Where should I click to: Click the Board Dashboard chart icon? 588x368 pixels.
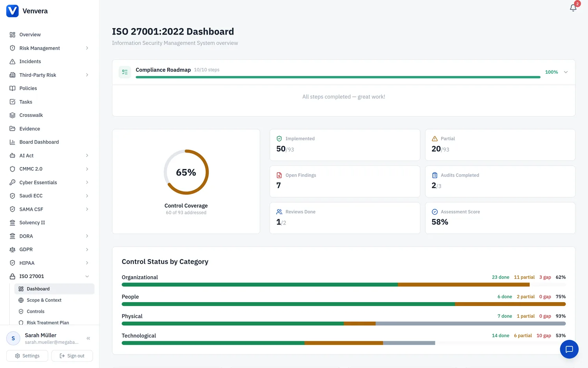tap(13, 142)
